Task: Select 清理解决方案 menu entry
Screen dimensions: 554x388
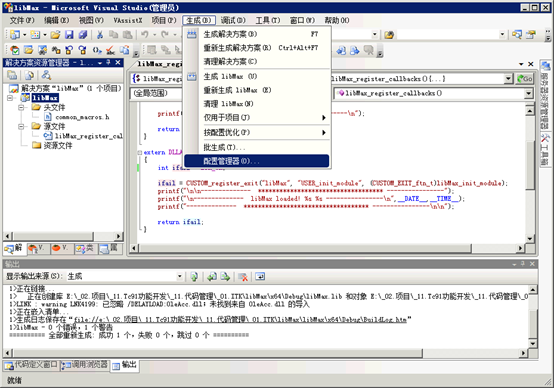Action: pyautogui.click(x=257, y=61)
